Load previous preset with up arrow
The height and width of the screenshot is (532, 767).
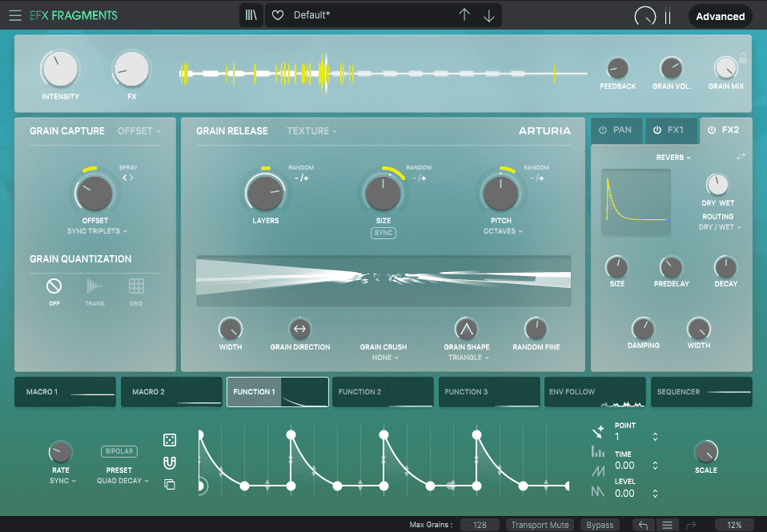coord(464,15)
